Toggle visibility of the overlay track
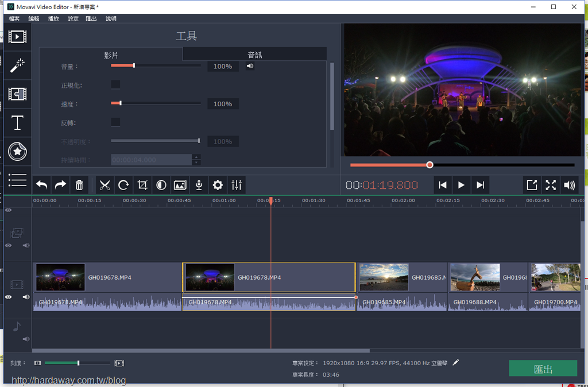588x387 pixels. (8, 246)
